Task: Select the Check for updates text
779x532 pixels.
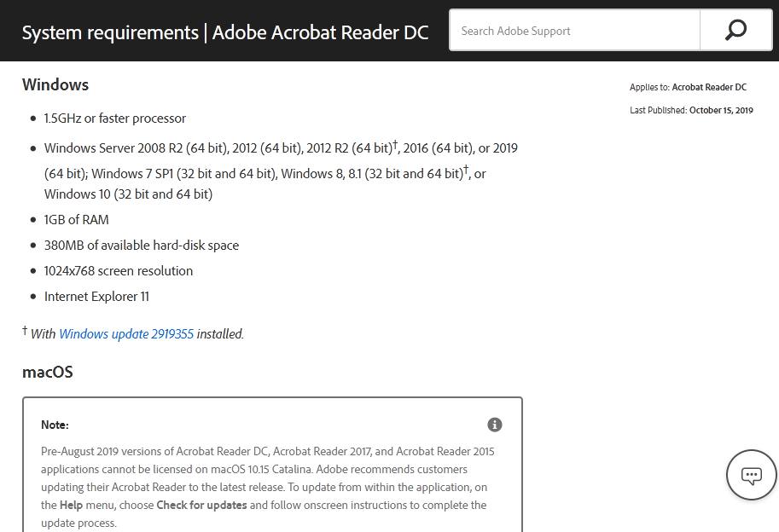Action: pos(204,505)
